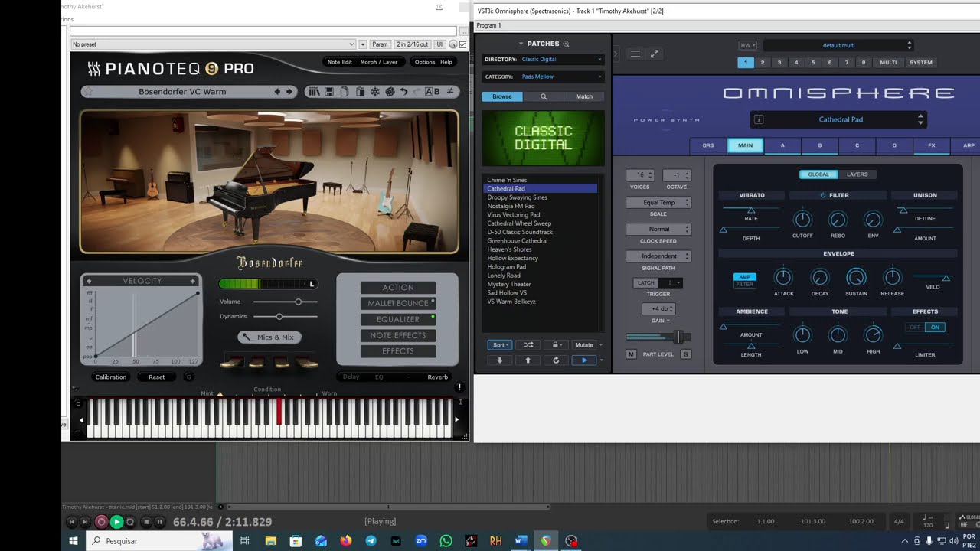Click the freeze parameters snowflake icon
The height and width of the screenshot is (551, 980).
tap(375, 92)
